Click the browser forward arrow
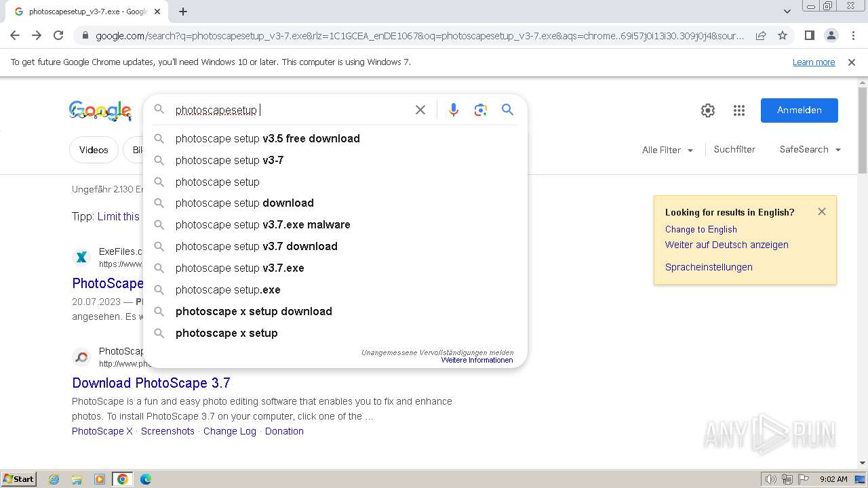This screenshot has width=868, height=488. coord(37,35)
